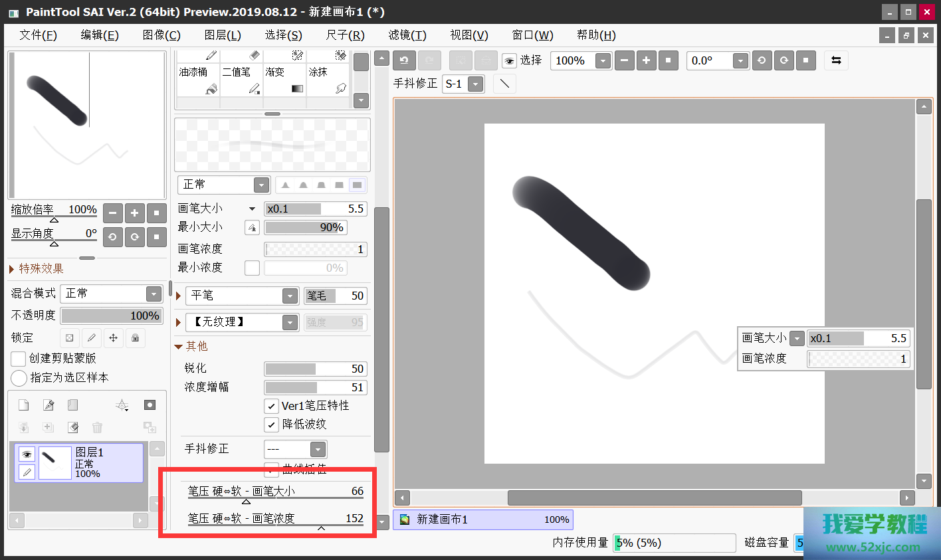The height and width of the screenshot is (560, 941).
Task: Click the undo arrow in canvas toolbar
Action: click(x=403, y=60)
